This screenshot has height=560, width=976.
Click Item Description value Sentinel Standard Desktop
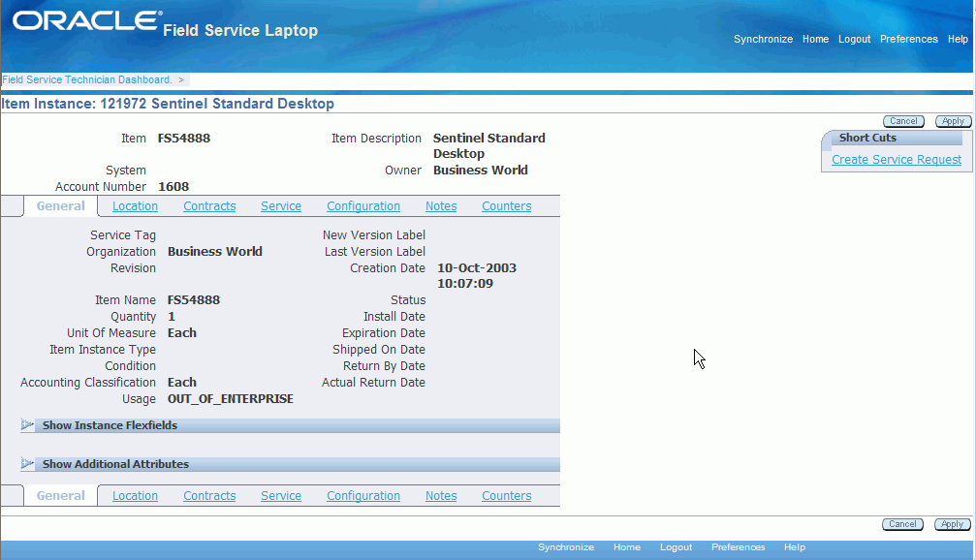tap(489, 145)
